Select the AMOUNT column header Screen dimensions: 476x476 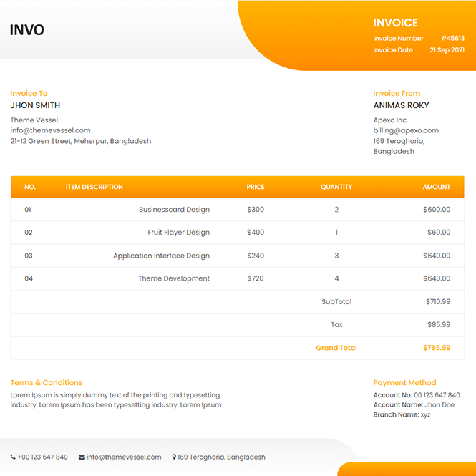(436, 187)
